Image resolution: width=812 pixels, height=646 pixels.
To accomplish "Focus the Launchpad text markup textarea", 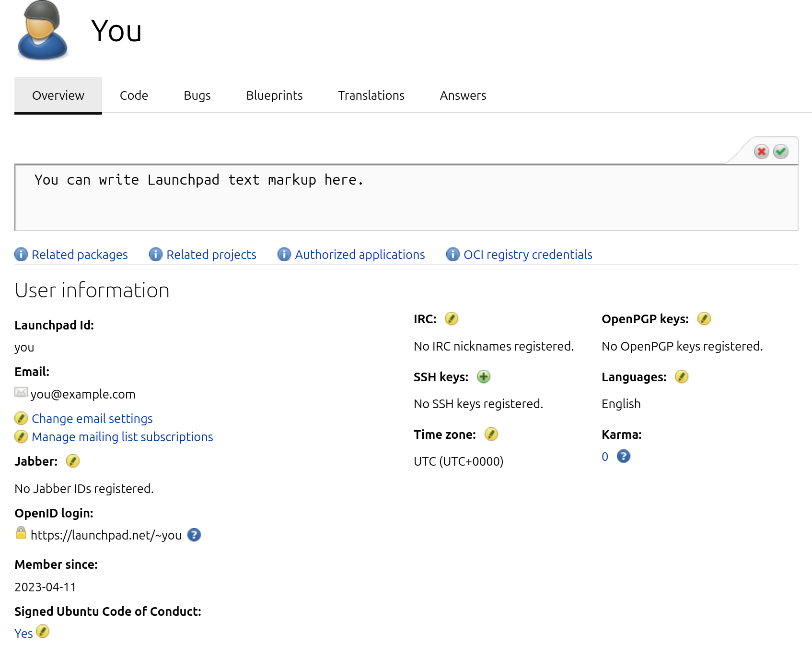I will point(406,198).
